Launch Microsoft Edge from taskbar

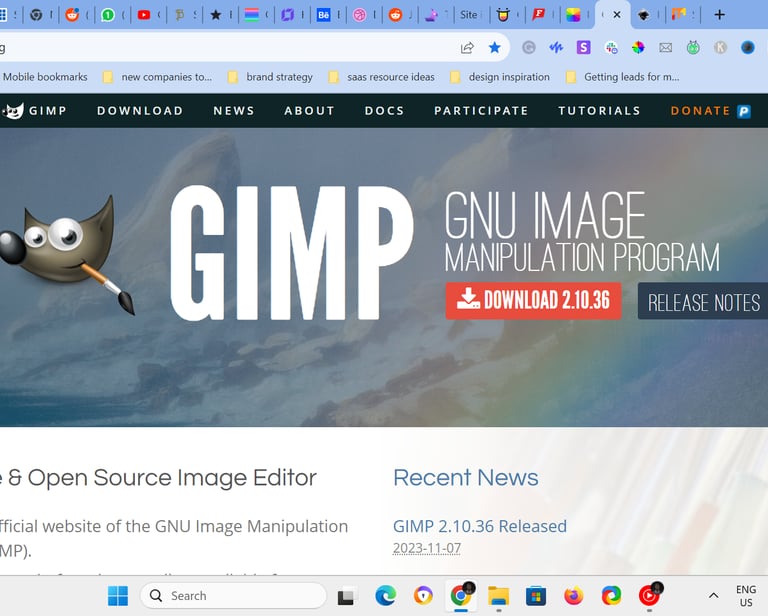pos(385,596)
